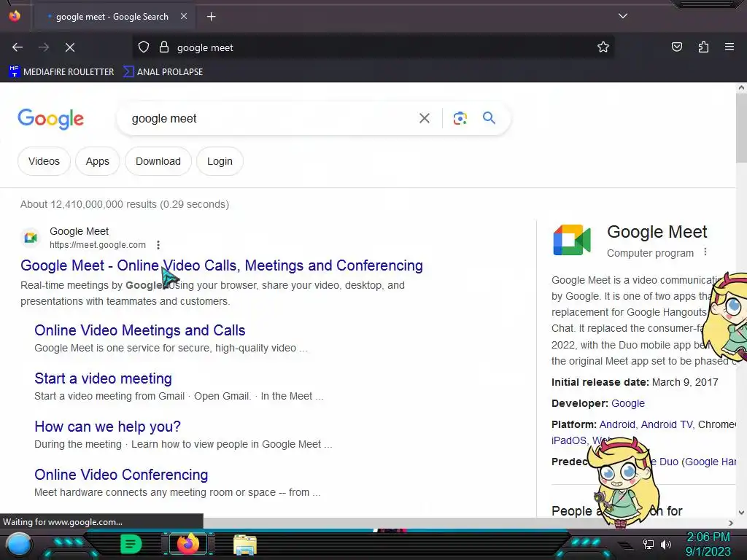Open the Start a video meeting link
Viewport: 747px width, 560px height.
[x=103, y=378]
